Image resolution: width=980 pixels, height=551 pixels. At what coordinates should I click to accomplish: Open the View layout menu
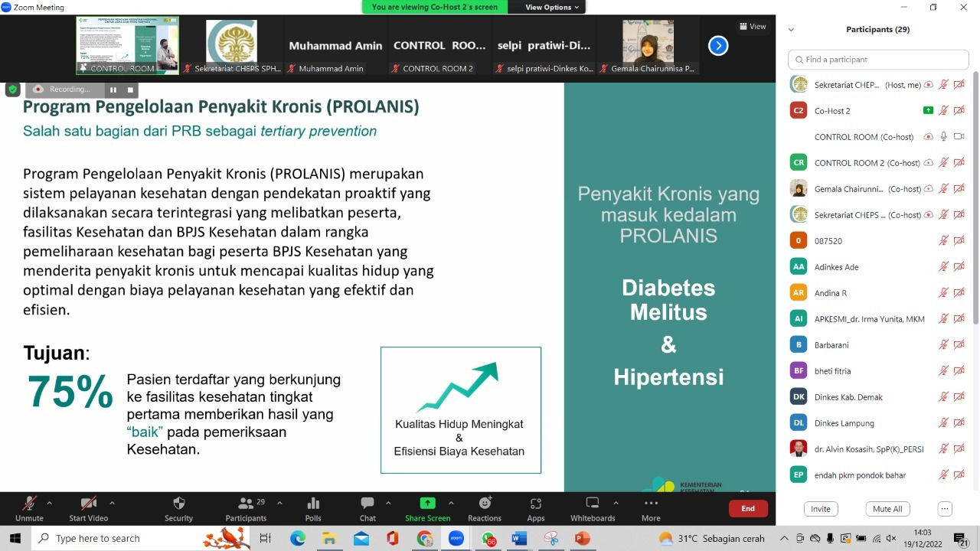tap(752, 26)
